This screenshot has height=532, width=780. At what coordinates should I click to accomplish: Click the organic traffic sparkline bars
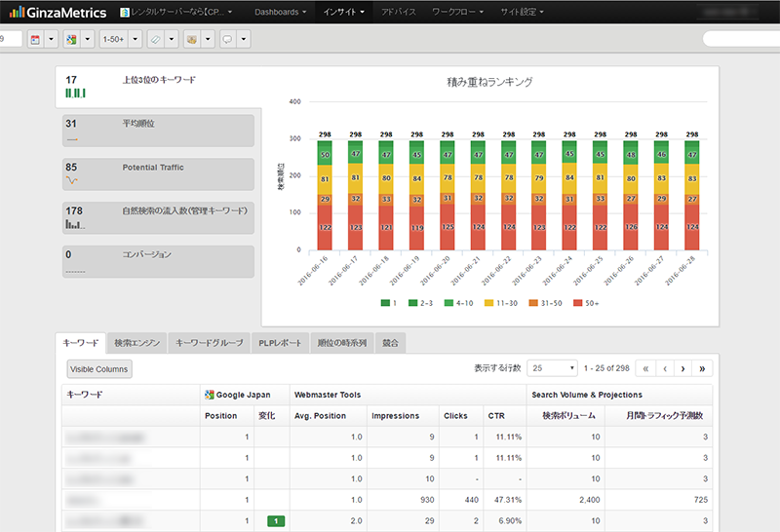click(75, 224)
